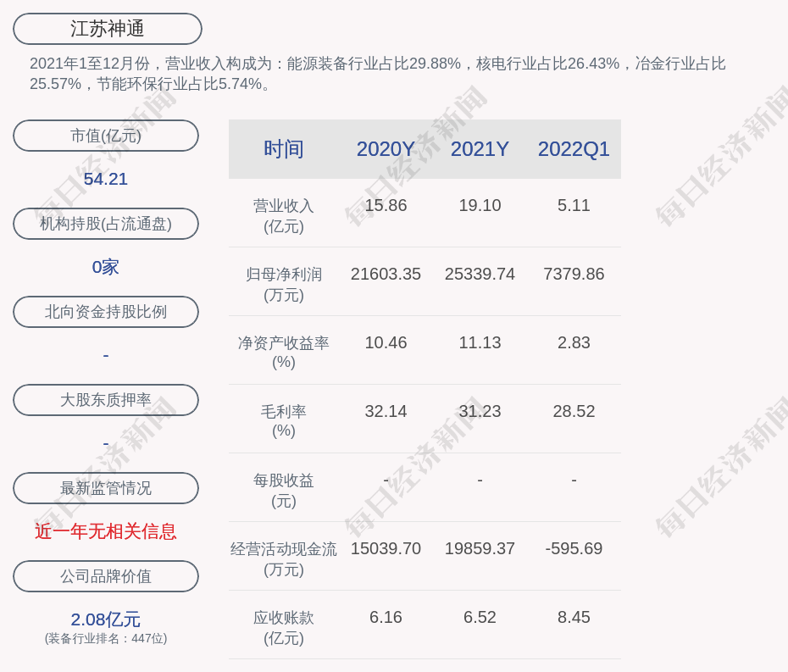Select the 2020Y column header
788x672 pixels.
[x=386, y=149]
